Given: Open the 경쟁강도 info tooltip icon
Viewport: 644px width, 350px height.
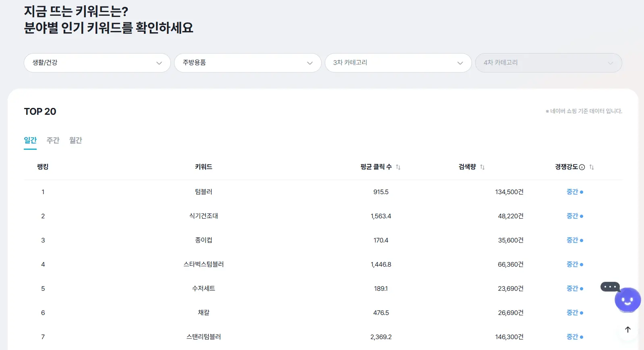Looking at the screenshot, I should [x=582, y=167].
